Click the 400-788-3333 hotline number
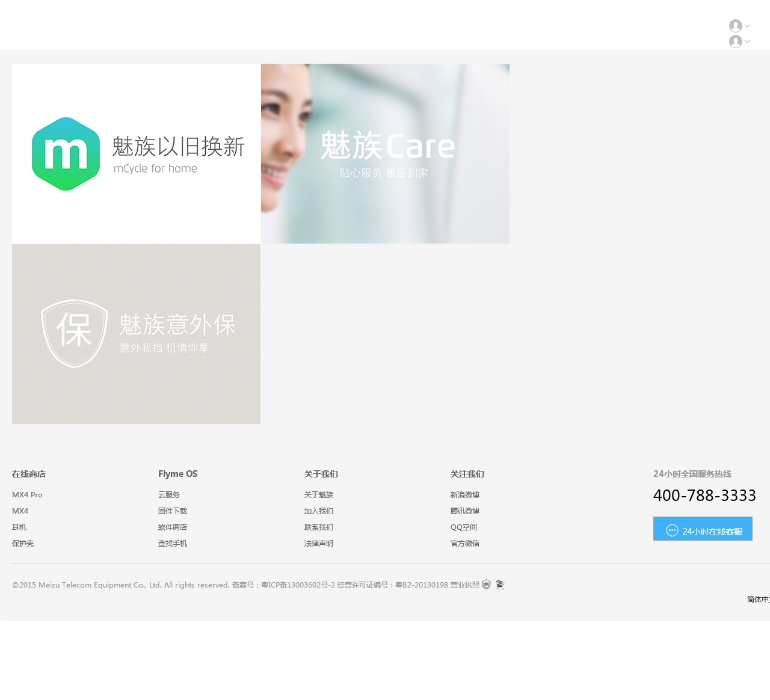Viewport: 770px width, 700px height. (704, 496)
